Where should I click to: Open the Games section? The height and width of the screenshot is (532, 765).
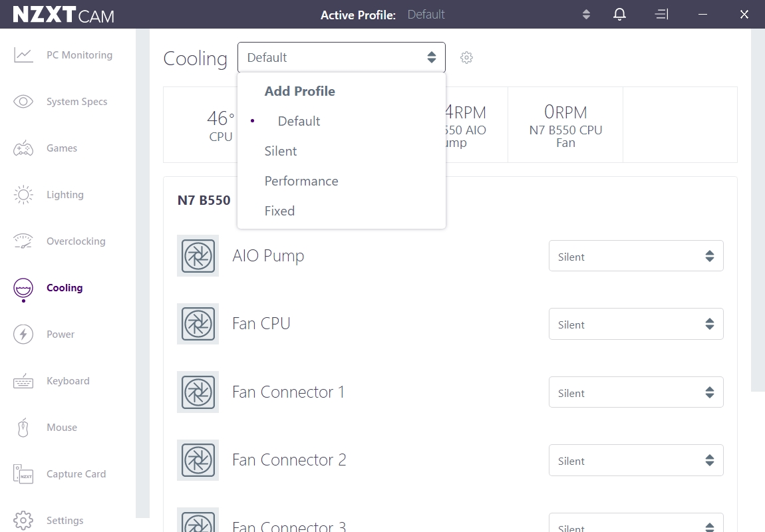click(62, 148)
